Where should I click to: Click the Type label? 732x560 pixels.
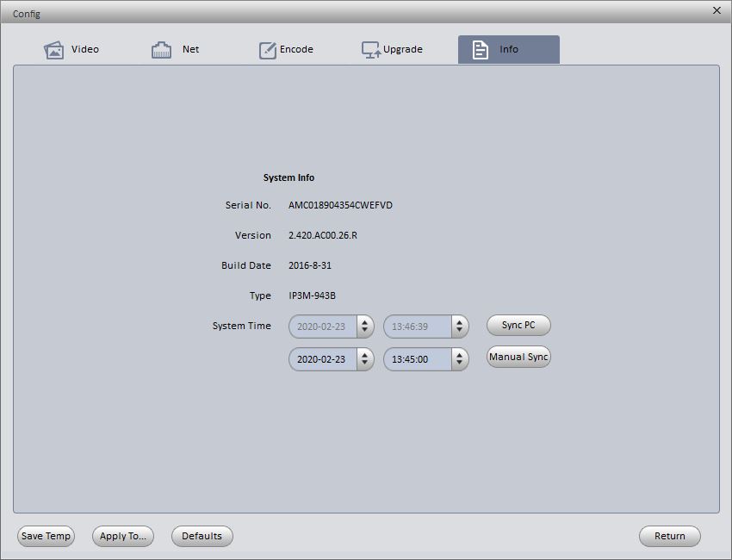tap(260, 296)
